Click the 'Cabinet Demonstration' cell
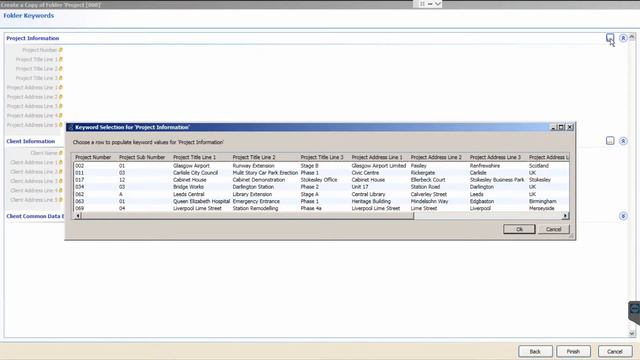The image size is (640, 360). pyautogui.click(x=259, y=180)
